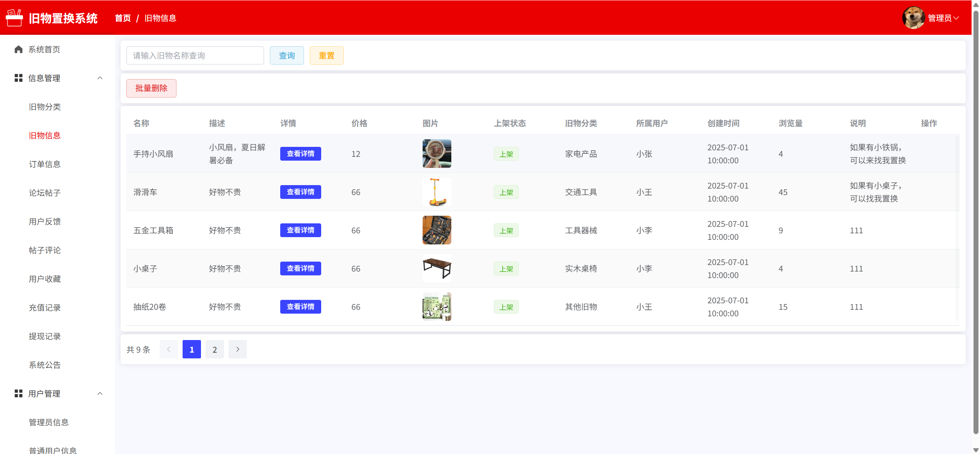Open the handheld fan product image
The image size is (980, 454).
click(436, 154)
